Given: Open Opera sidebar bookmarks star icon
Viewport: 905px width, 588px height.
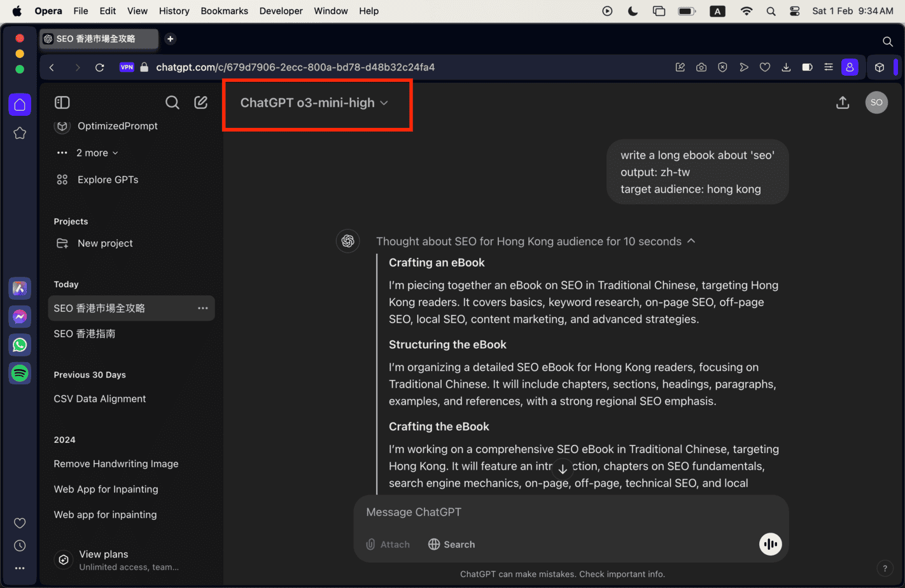Looking at the screenshot, I should pos(20,133).
